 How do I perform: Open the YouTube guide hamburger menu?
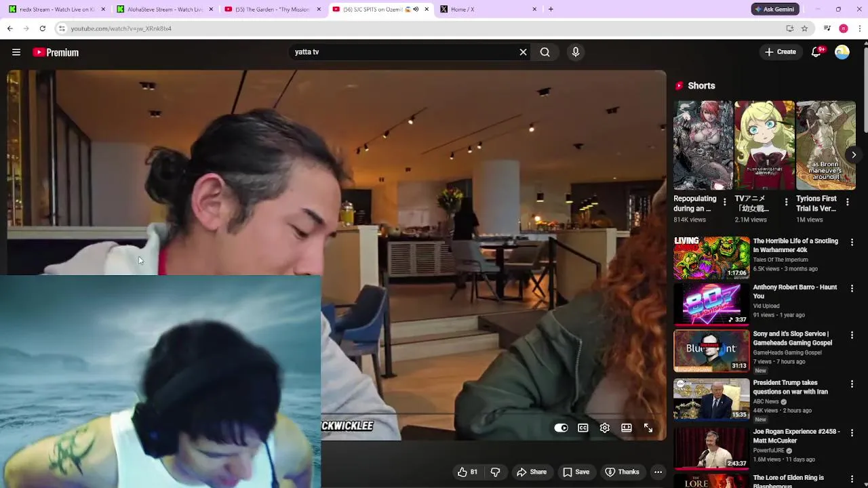pyautogui.click(x=16, y=52)
